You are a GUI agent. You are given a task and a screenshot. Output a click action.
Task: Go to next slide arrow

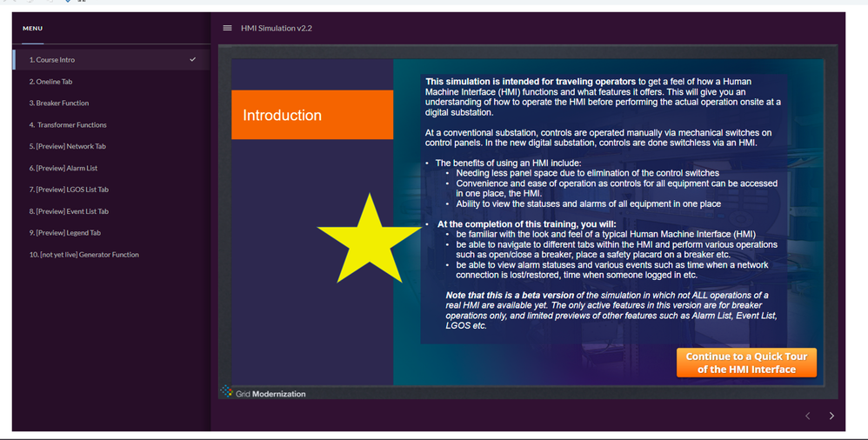(831, 416)
